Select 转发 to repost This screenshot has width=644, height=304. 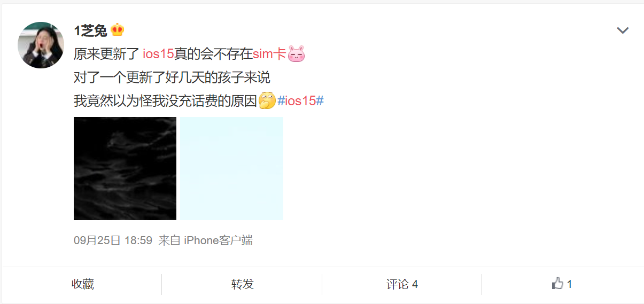[x=243, y=284]
